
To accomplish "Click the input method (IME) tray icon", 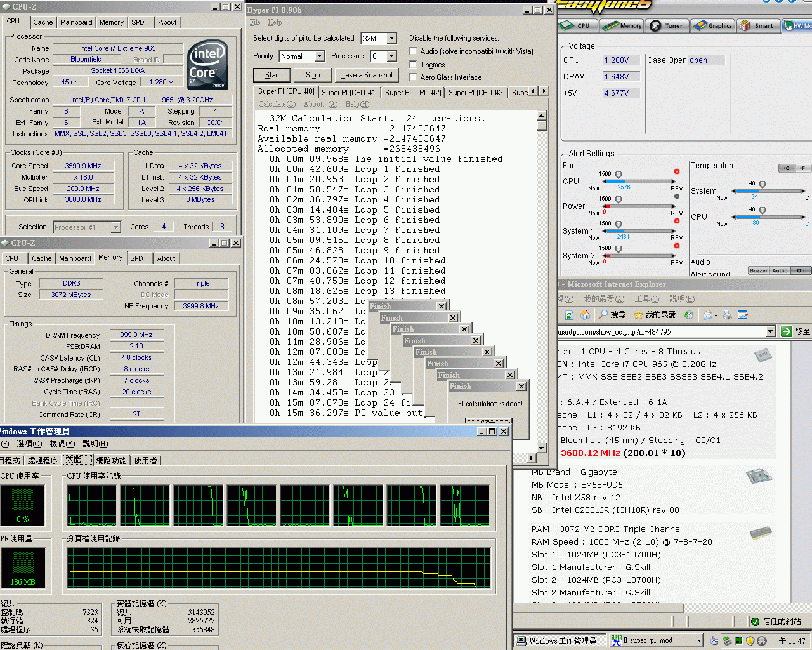I will [x=714, y=641].
